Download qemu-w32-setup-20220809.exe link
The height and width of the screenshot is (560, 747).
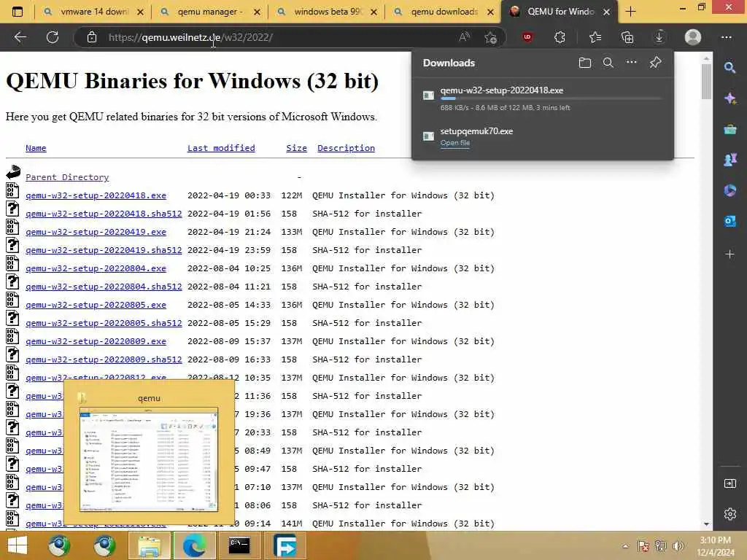96,341
